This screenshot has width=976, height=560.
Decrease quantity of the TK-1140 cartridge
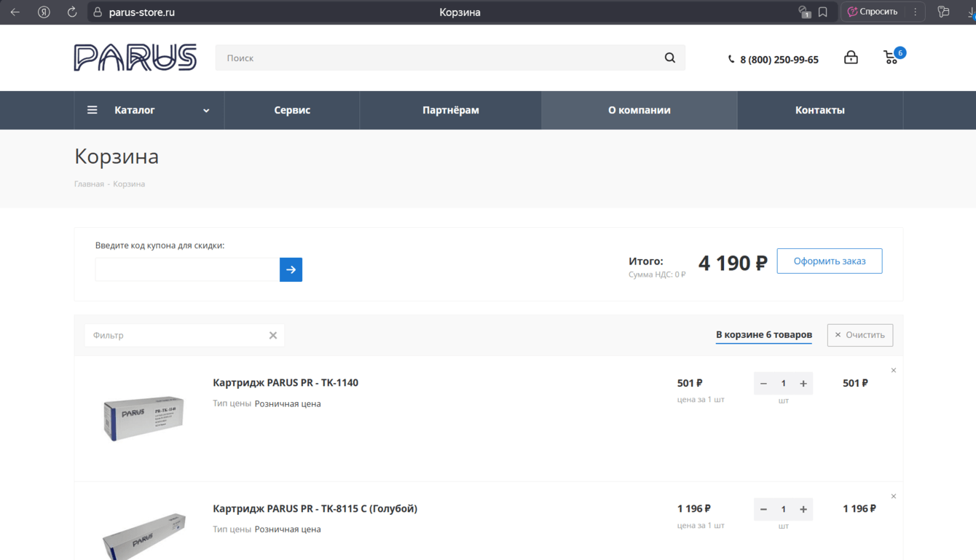coord(763,383)
